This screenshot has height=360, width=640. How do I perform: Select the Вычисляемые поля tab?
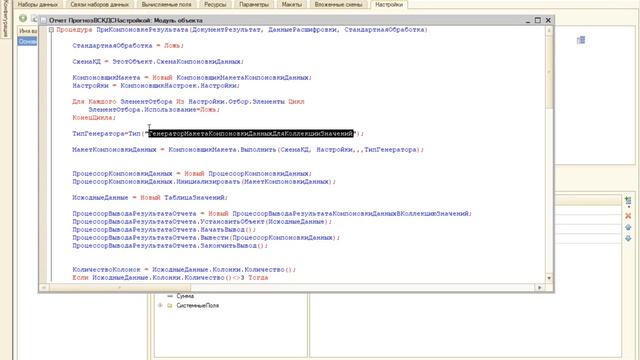click(166, 4)
